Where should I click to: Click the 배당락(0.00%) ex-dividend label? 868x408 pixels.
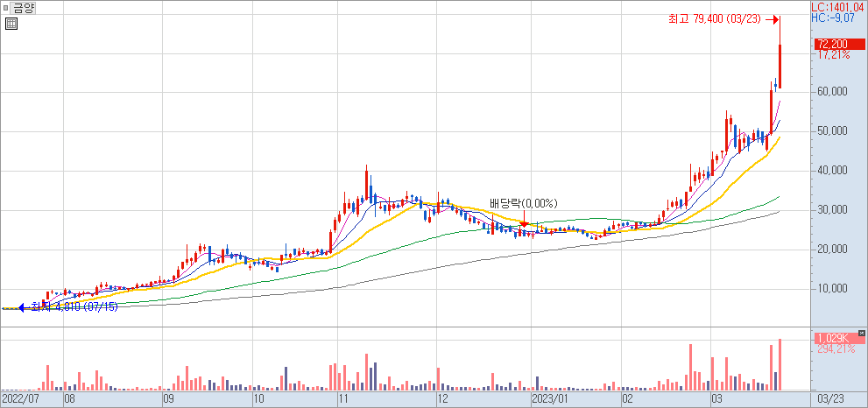524,203
